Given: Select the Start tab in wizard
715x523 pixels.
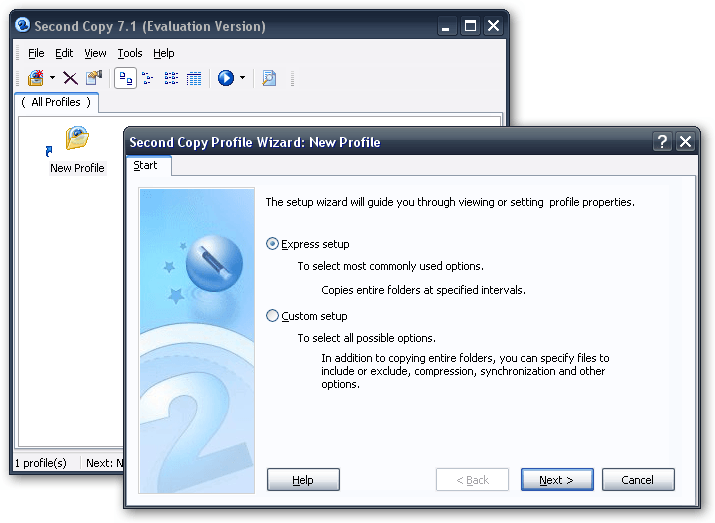Looking at the screenshot, I should [x=149, y=166].
